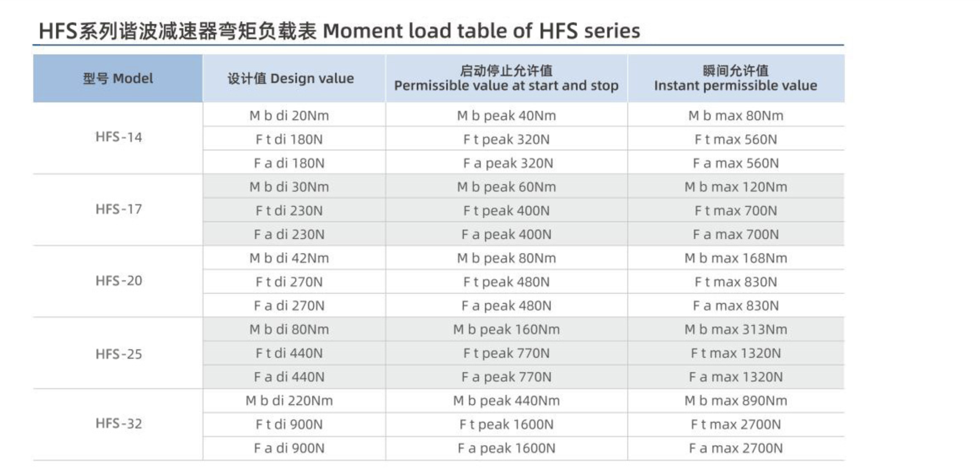Click the M b peak 440Nm cell
This screenshot has width=980, height=472.
click(x=506, y=400)
